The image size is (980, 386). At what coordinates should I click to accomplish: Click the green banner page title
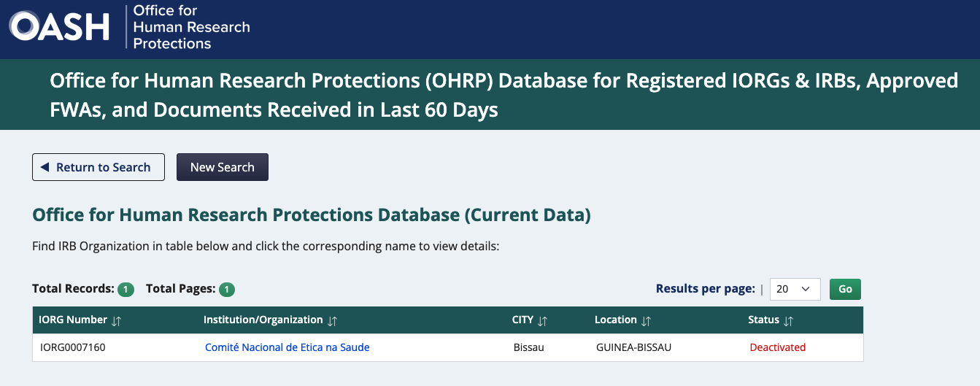click(x=503, y=95)
